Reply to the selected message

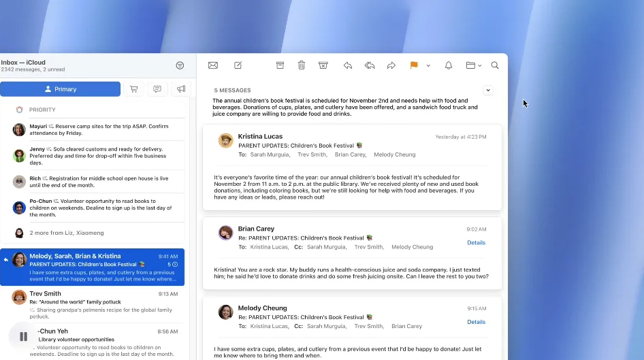click(348, 65)
